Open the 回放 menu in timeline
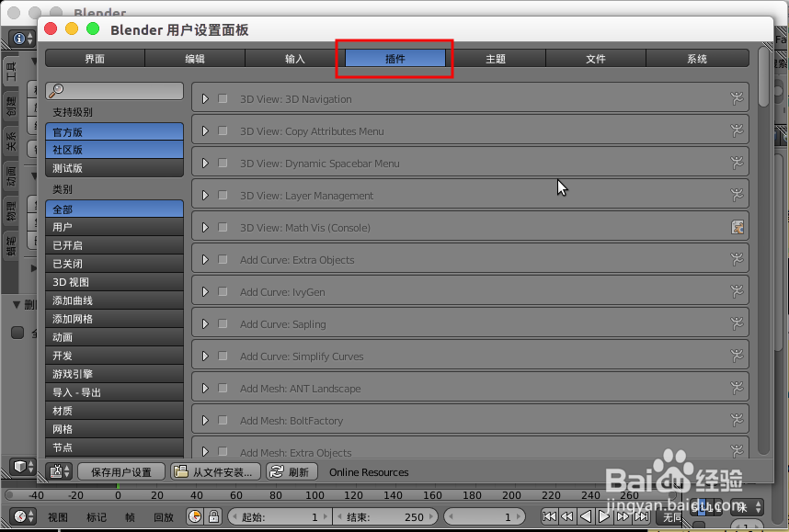789x532 pixels. click(x=164, y=517)
